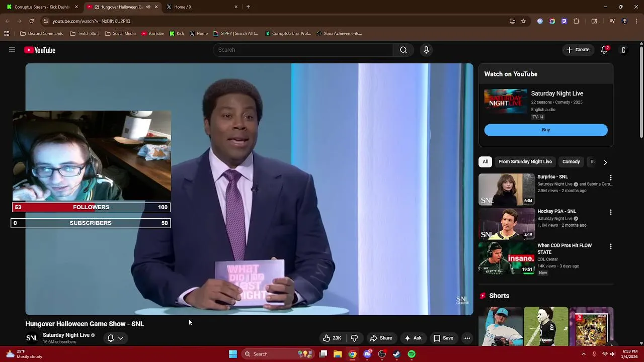Click the YouTube search magnifier button
Screen dimensions: 644x362
[404, 50]
